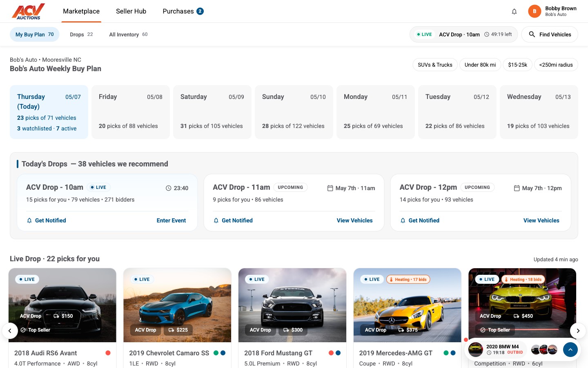Select the Friday 05/08 day card
Viewport: 588px width, 368px height.
pos(131,112)
